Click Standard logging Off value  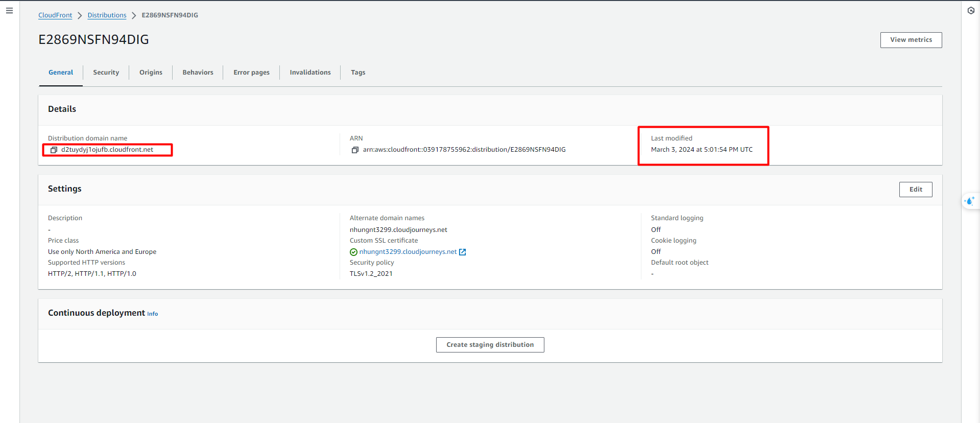tap(656, 230)
